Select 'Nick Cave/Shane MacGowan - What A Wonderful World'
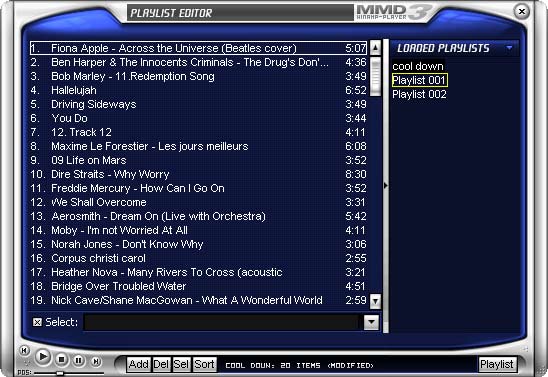This screenshot has height=377, width=548. pos(198,300)
